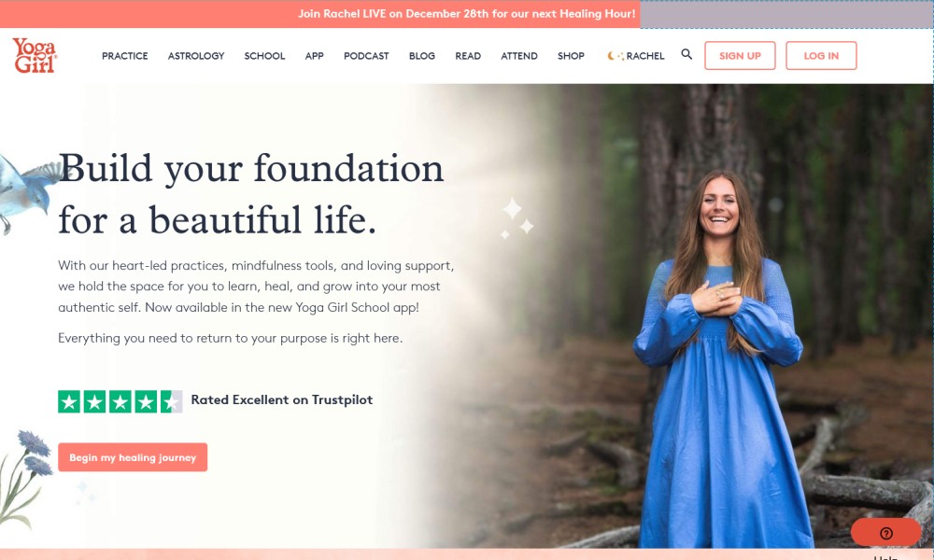The image size is (934, 560).
Task: Click the Log In button
Action: [821, 55]
